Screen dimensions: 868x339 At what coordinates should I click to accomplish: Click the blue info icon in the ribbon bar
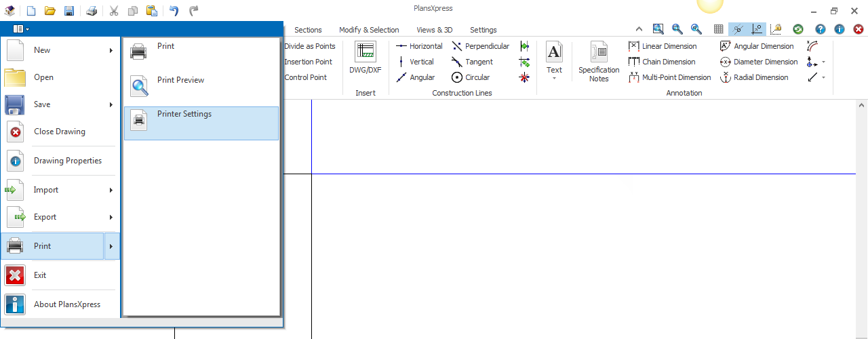point(840,29)
